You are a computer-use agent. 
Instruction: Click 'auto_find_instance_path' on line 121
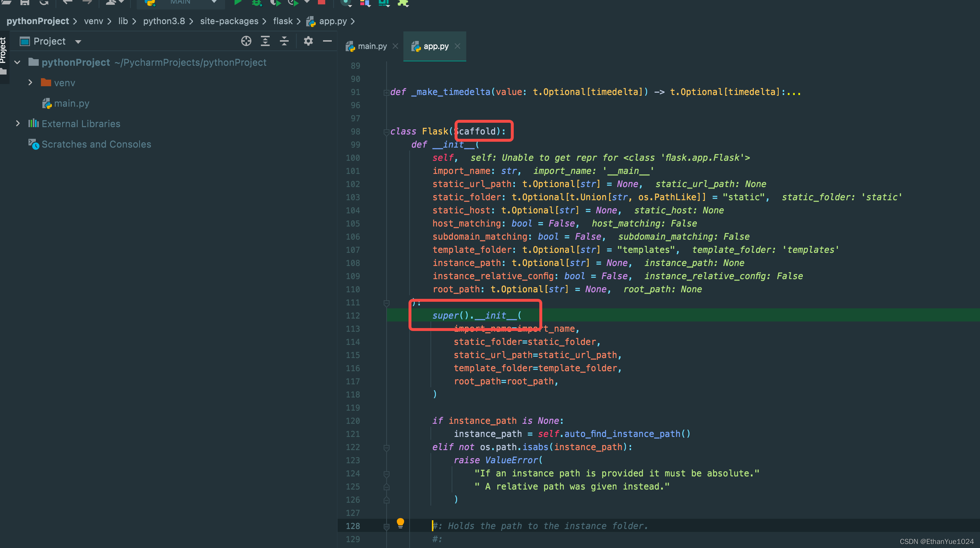point(622,434)
